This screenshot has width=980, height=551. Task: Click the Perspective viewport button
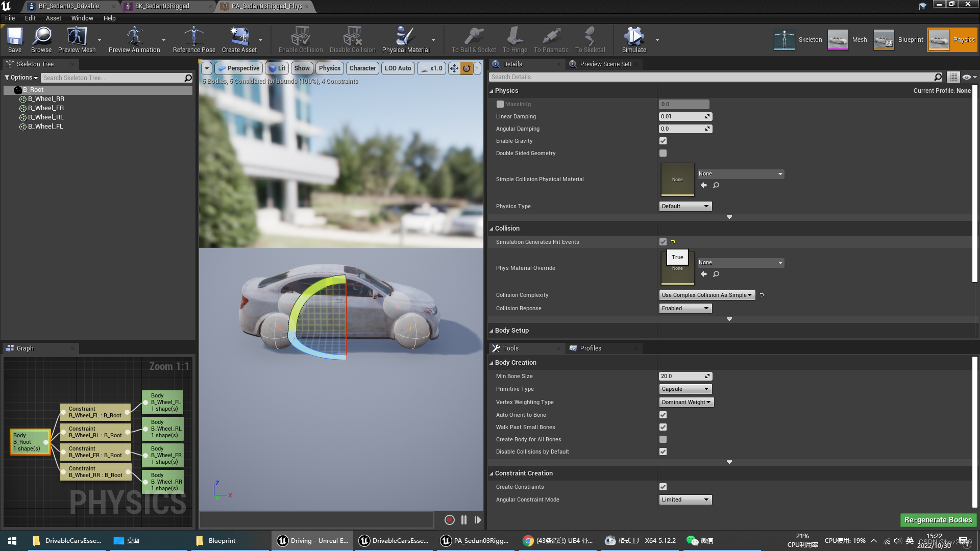238,68
